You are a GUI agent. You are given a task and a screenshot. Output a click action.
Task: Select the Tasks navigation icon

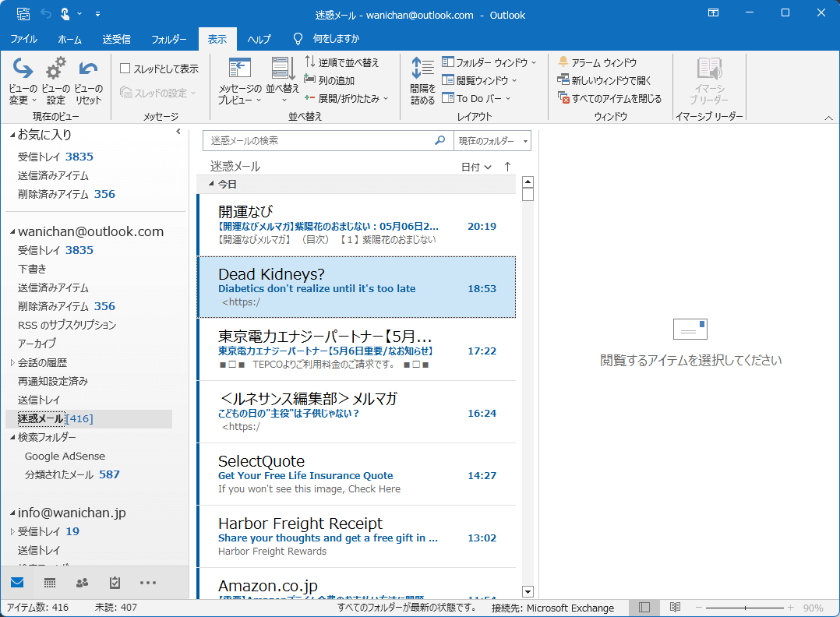pyautogui.click(x=114, y=582)
